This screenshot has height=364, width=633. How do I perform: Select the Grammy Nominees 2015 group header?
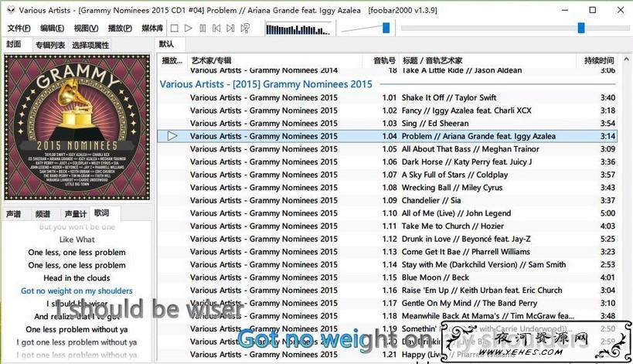[387, 84]
